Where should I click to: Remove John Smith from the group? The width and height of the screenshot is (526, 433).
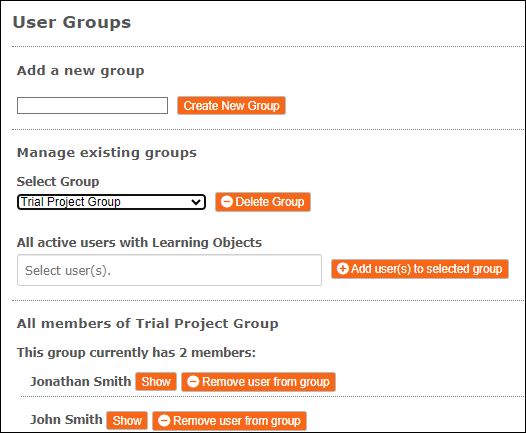click(229, 421)
